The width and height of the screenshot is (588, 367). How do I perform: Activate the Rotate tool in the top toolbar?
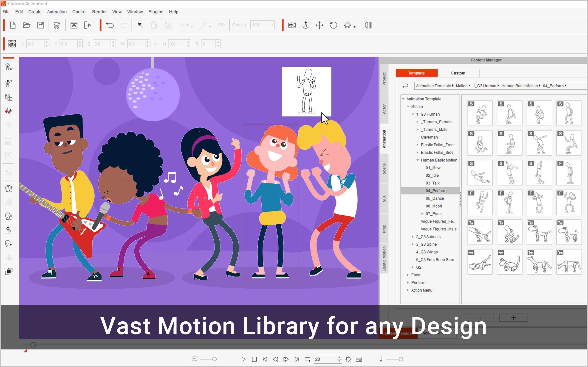[333, 25]
